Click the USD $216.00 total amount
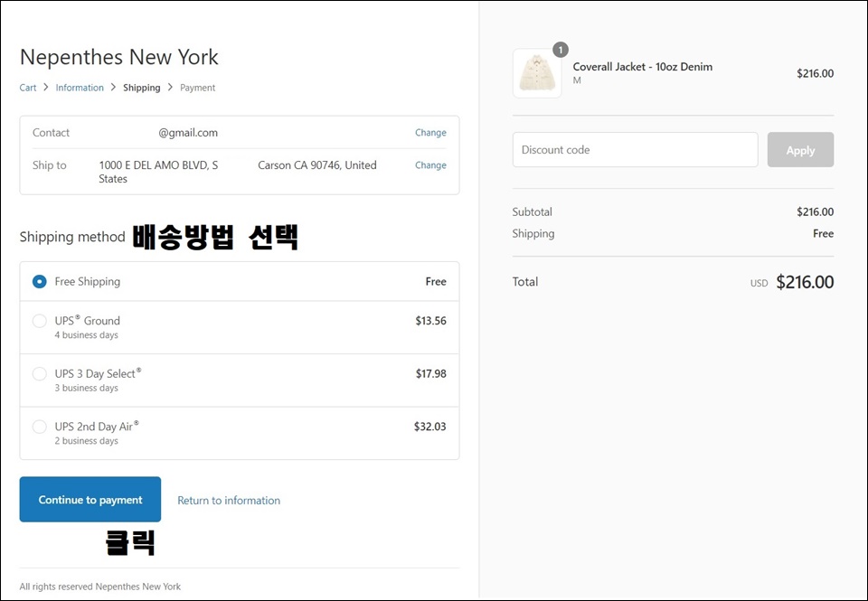The width and height of the screenshot is (868, 601). pyautogui.click(x=792, y=282)
